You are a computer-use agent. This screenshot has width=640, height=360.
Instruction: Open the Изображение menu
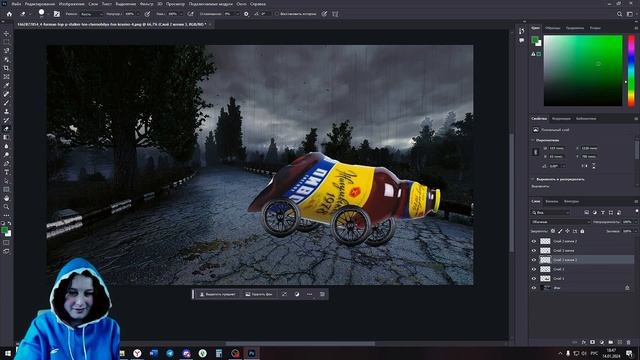pyautogui.click(x=71, y=4)
